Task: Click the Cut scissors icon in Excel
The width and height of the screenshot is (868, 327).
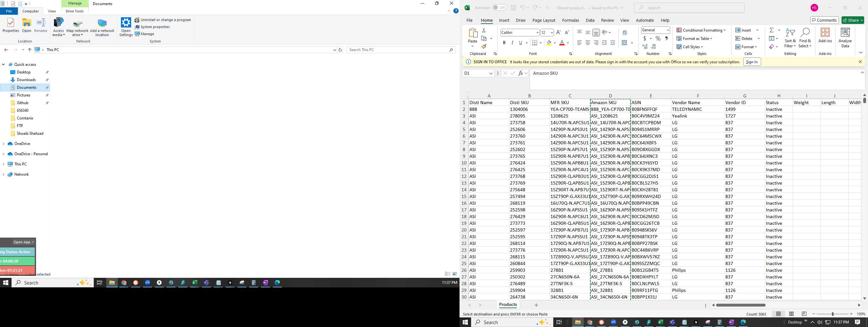Action: click(484, 30)
